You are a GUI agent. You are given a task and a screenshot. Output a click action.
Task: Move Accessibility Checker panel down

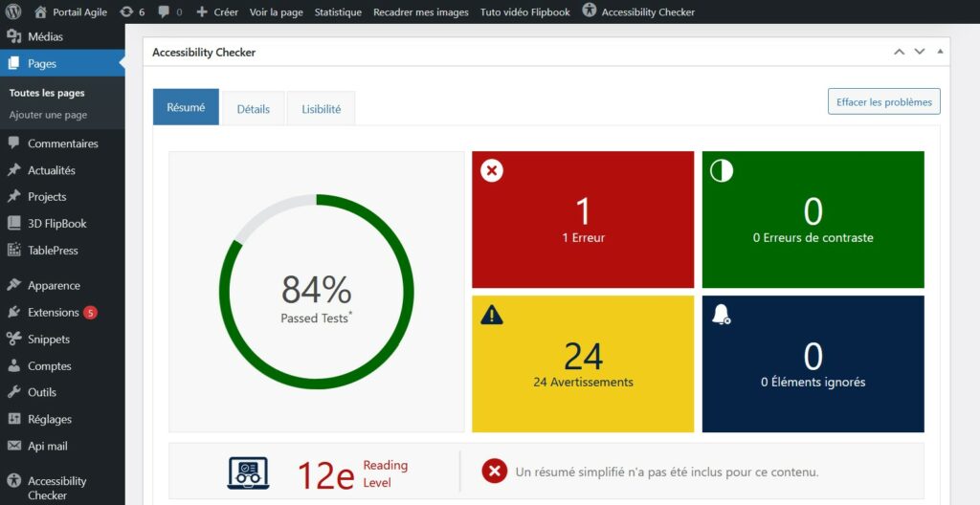click(920, 52)
